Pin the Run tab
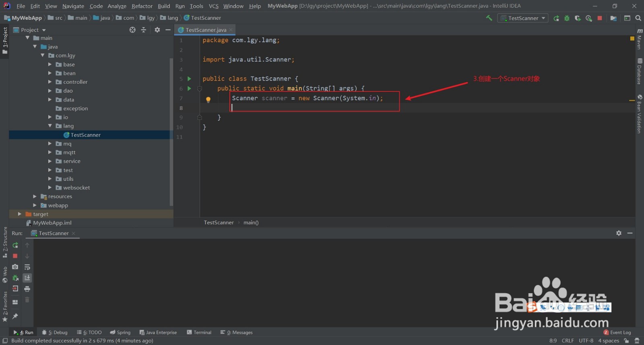 [15, 316]
